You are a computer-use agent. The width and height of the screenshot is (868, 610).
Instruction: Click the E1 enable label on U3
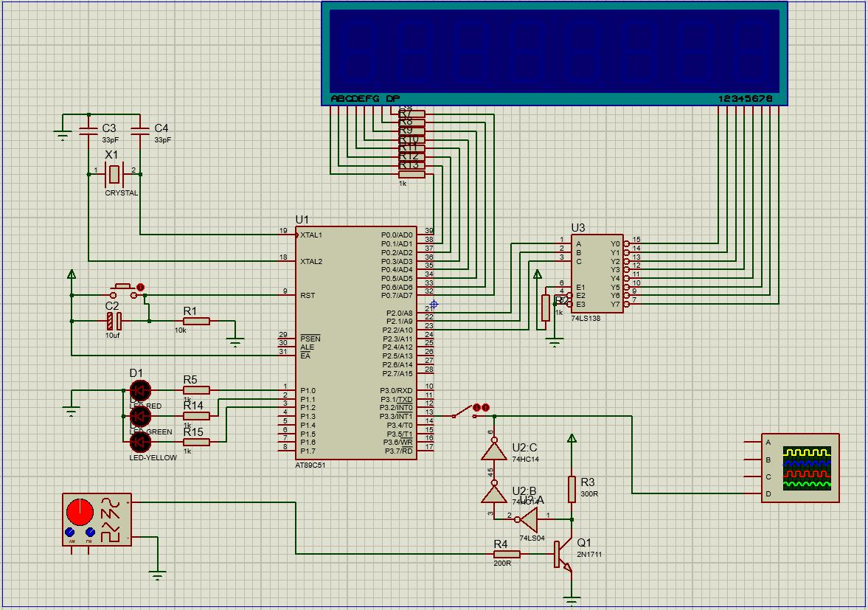[580, 287]
